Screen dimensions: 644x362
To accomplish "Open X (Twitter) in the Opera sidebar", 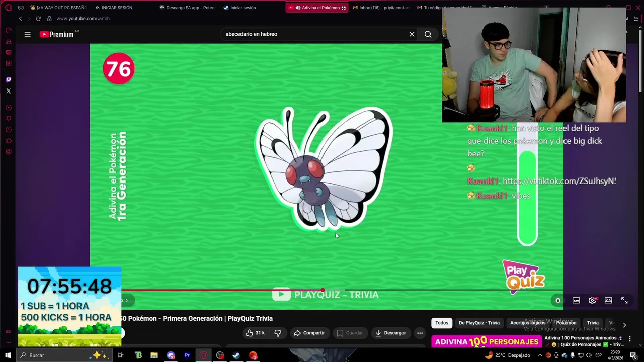I will [8, 91].
